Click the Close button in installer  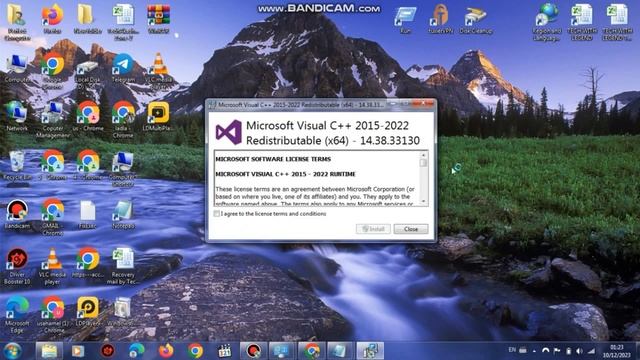click(411, 229)
